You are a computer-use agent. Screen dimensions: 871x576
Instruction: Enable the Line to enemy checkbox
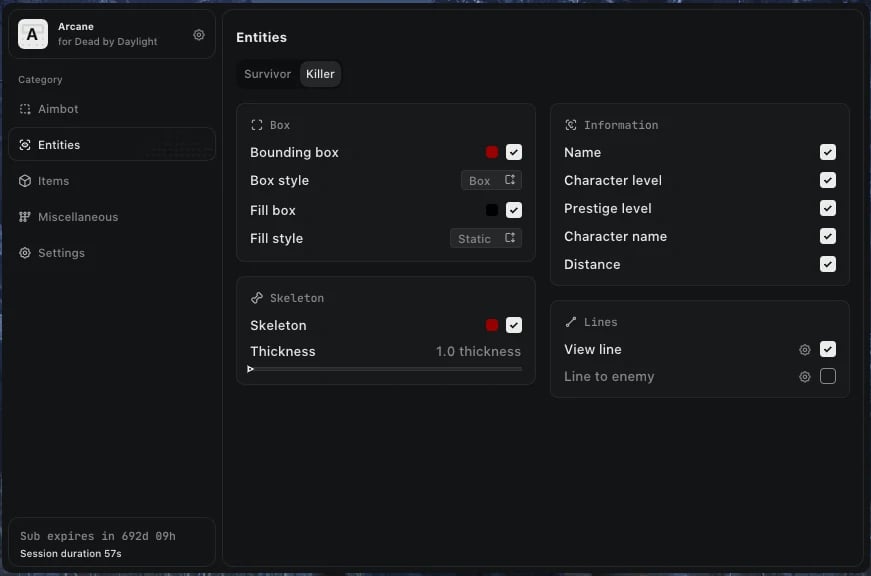[828, 377]
